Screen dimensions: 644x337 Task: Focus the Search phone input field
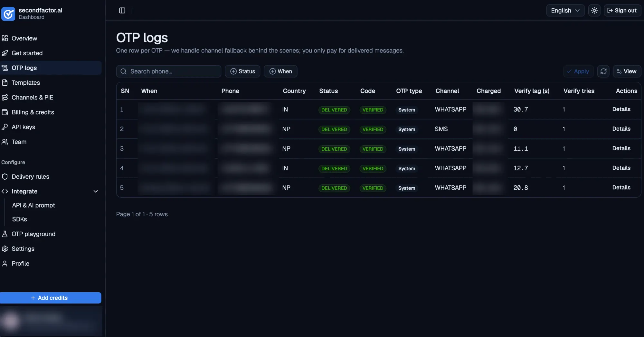(169, 71)
